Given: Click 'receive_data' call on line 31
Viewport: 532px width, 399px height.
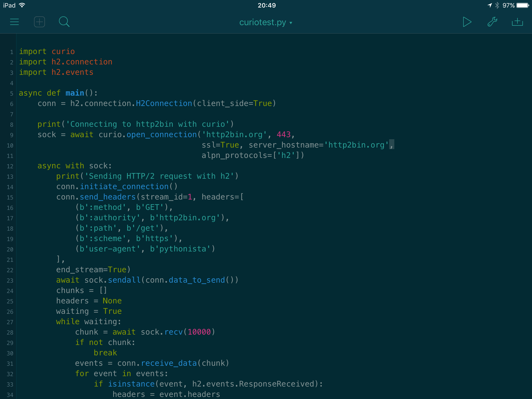Looking at the screenshot, I should pos(169,363).
